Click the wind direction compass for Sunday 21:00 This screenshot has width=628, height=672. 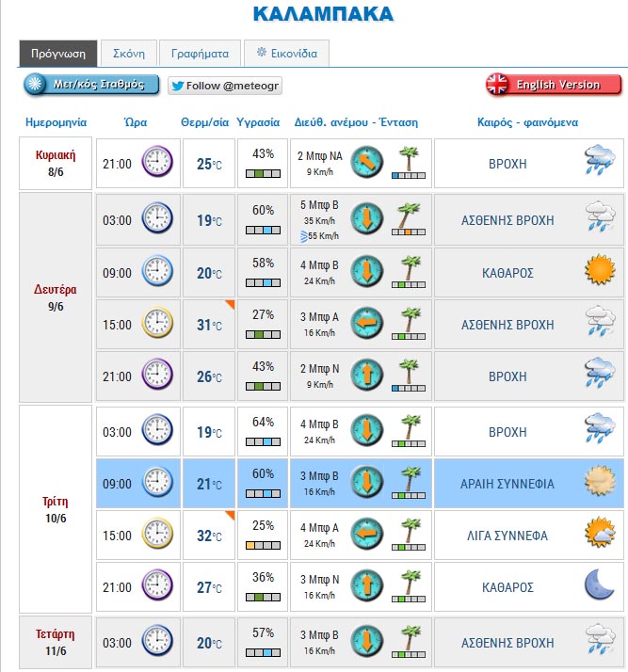pyautogui.click(x=366, y=163)
